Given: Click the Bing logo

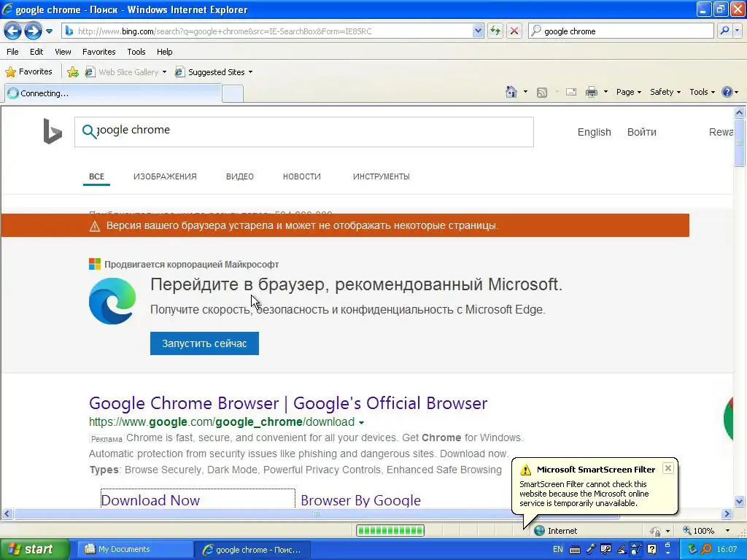Looking at the screenshot, I should pyautogui.click(x=53, y=131).
